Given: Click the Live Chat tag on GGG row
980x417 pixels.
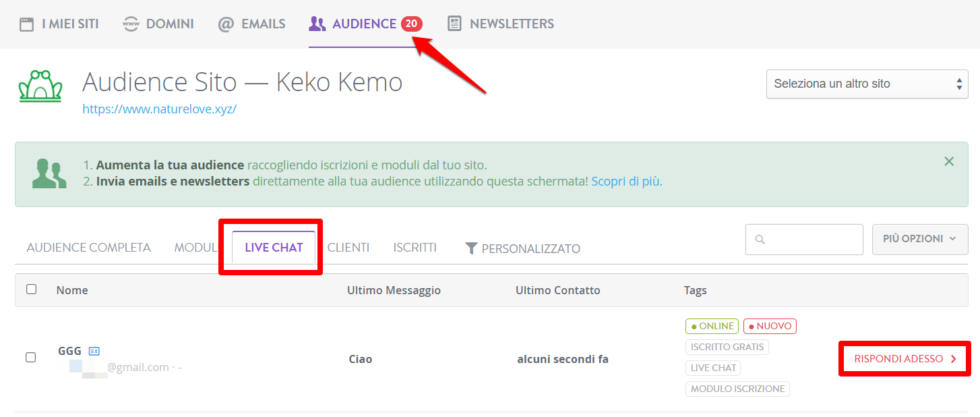Looking at the screenshot, I should (713, 368).
